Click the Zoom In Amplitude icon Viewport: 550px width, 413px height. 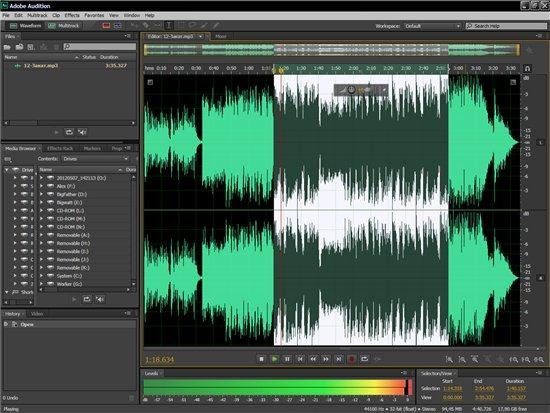[449, 359]
